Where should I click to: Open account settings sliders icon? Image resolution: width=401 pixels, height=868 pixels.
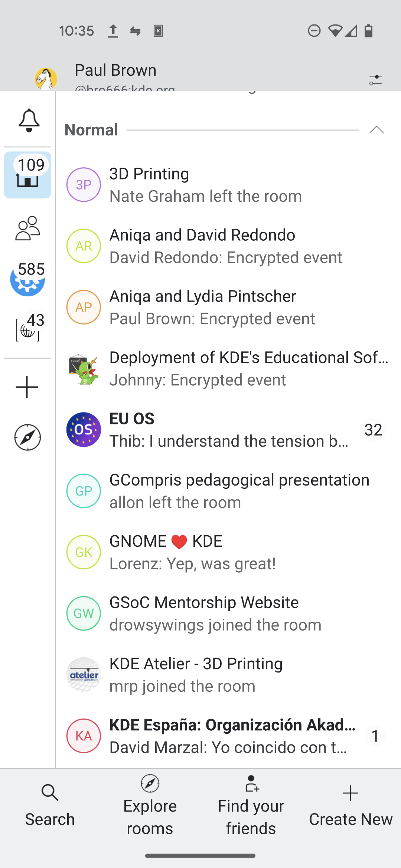(375, 79)
